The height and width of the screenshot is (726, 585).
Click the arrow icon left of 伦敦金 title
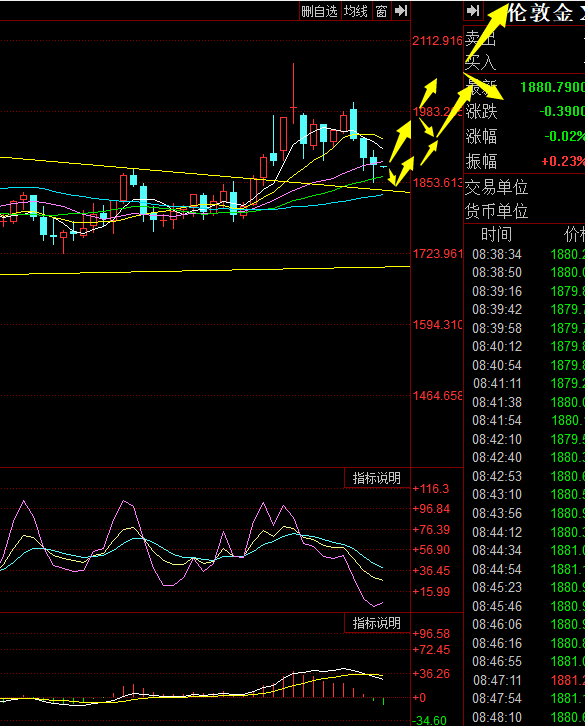473,11
